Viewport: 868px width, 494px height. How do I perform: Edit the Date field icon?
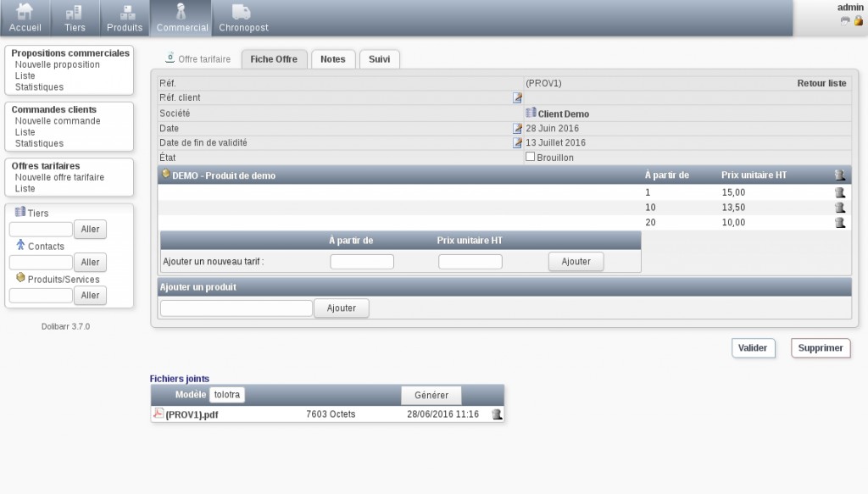pyautogui.click(x=517, y=128)
